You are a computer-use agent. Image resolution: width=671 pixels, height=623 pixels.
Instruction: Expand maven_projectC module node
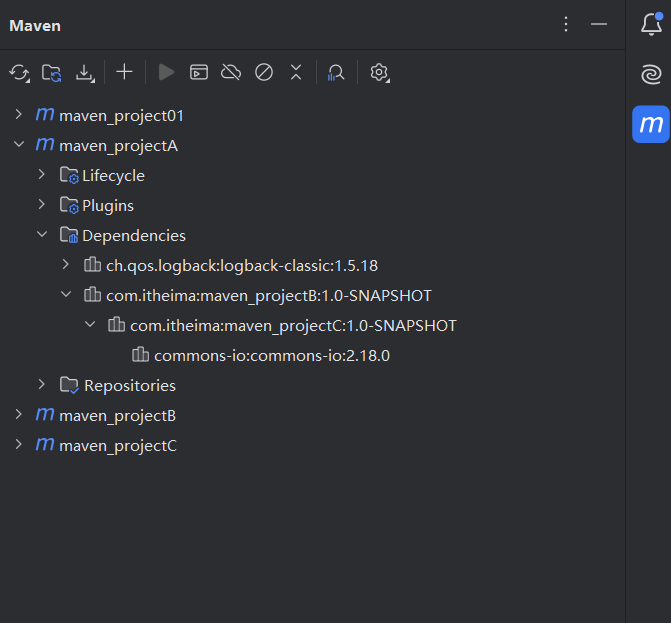tap(18, 444)
